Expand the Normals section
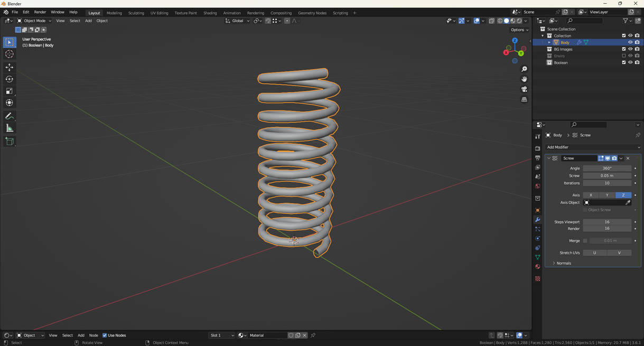 [x=563, y=263]
